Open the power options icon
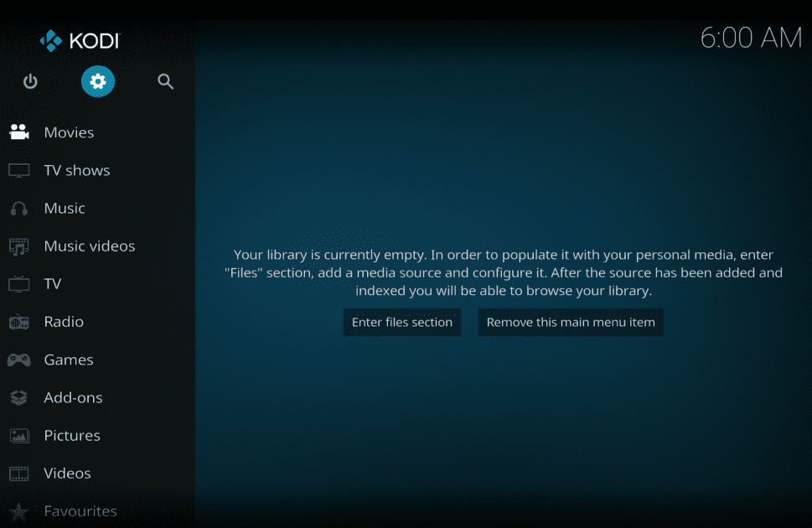Image resolution: width=812 pixels, height=528 pixels. coord(30,81)
